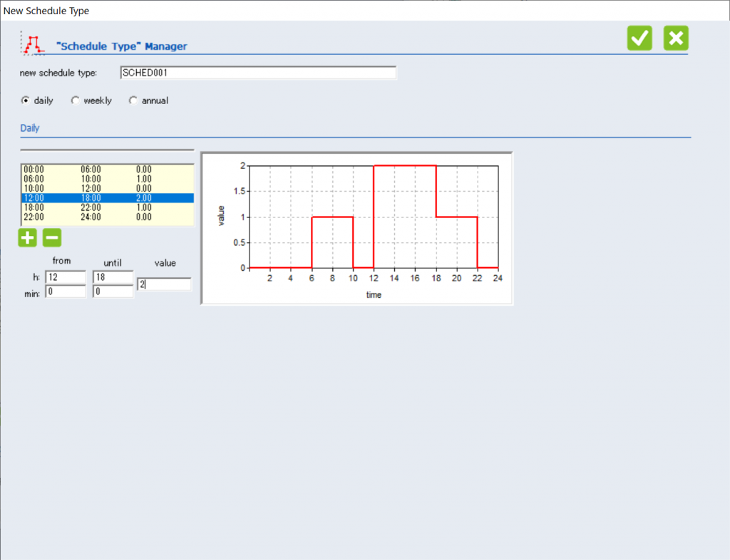This screenshot has width=730, height=560.
Task: Click the green X cancel icon
Action: 676,38
